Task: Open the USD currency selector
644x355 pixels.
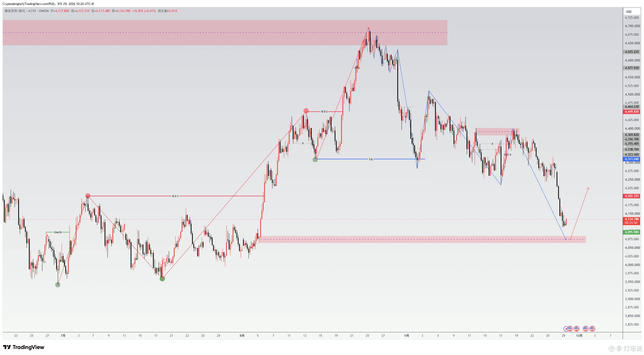Action: (x=632, y=11)
